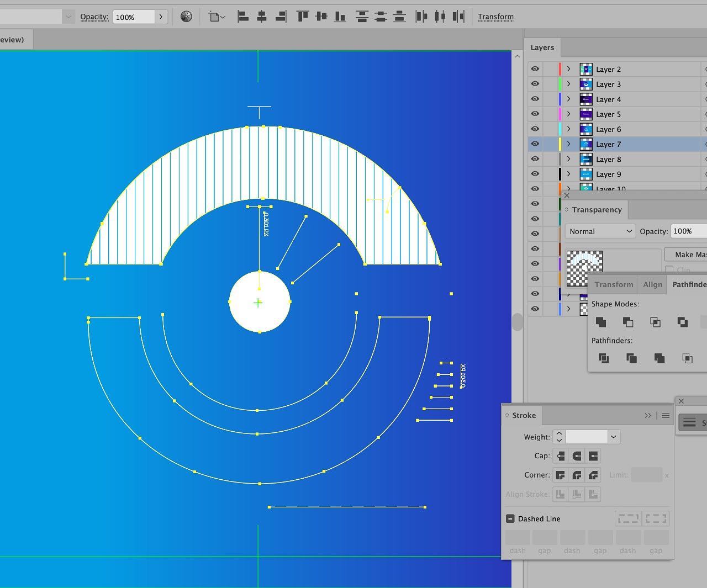Click Horizontal Align Center icon in the top toolbar
707x588 pixels.
(262, 17)
